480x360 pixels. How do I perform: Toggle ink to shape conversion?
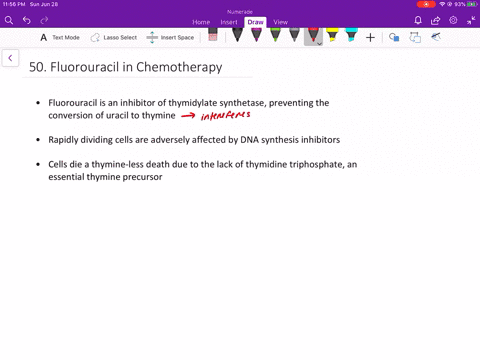pos(415,37)
